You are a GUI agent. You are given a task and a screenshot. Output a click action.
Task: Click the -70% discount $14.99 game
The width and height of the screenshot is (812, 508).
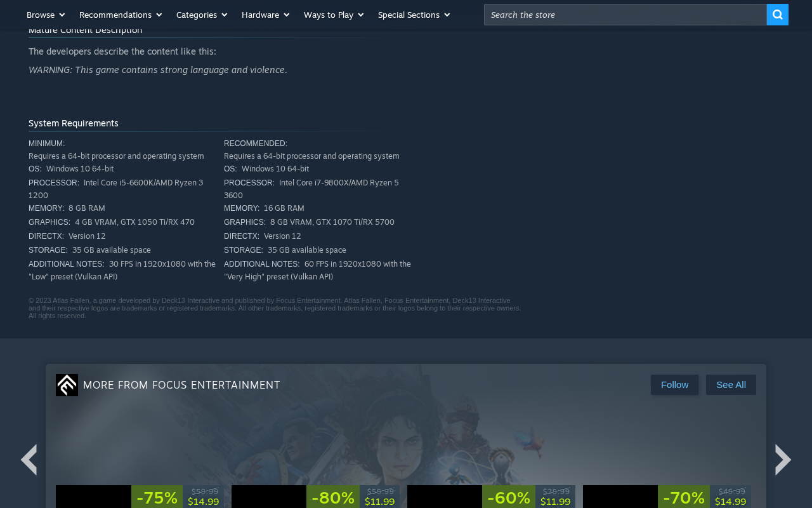coord(667,497)
